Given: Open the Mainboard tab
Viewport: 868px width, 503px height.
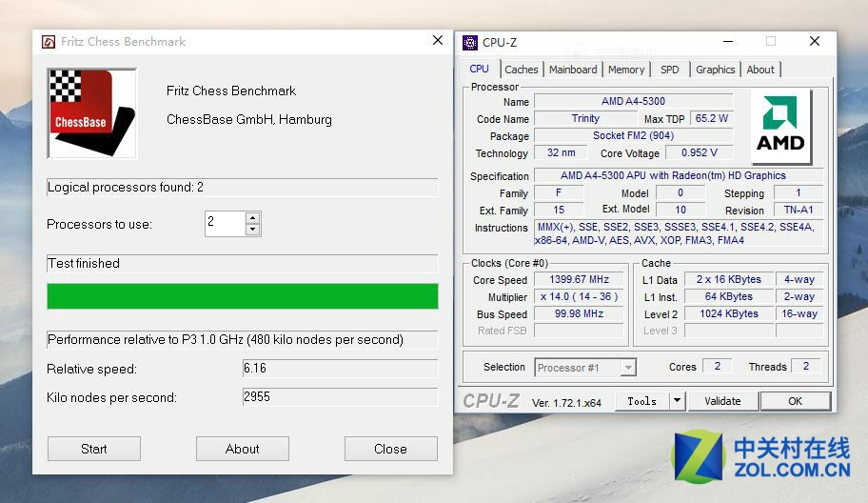Looking at the screenshot, I should (573, 70).
